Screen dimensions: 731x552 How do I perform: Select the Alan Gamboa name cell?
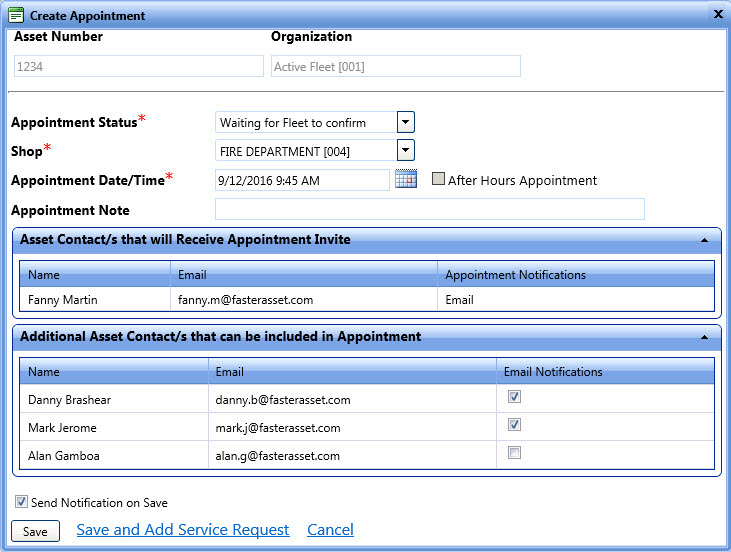click(x=114, y=455)
